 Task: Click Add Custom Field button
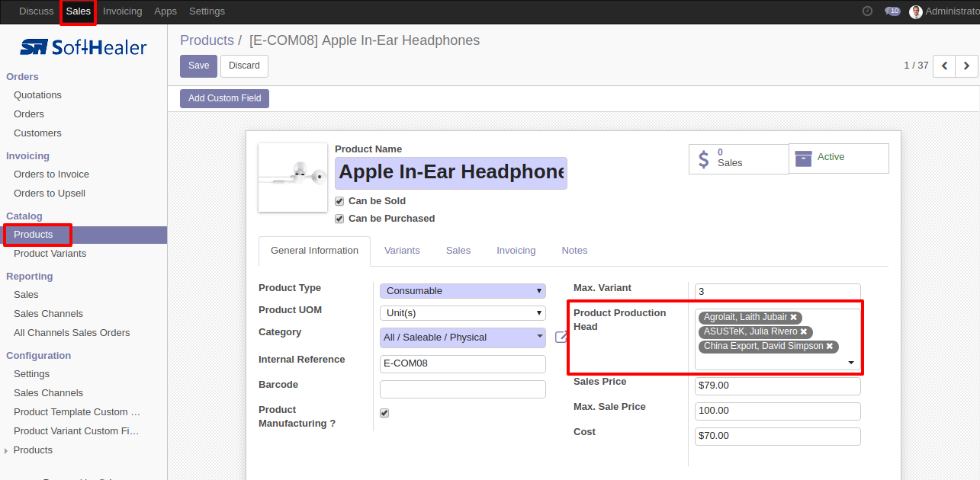[224, 98]
